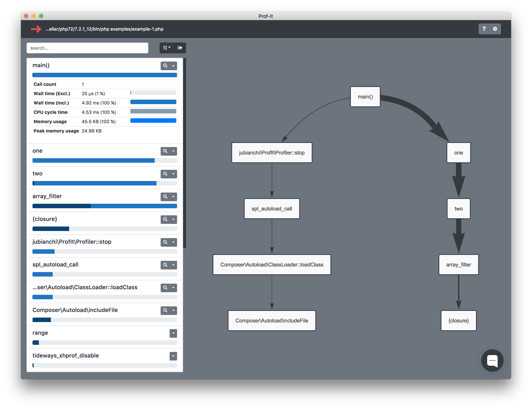532x409 pixels.
Task: Expand the {closure} function details
Action: click(173, 219)
